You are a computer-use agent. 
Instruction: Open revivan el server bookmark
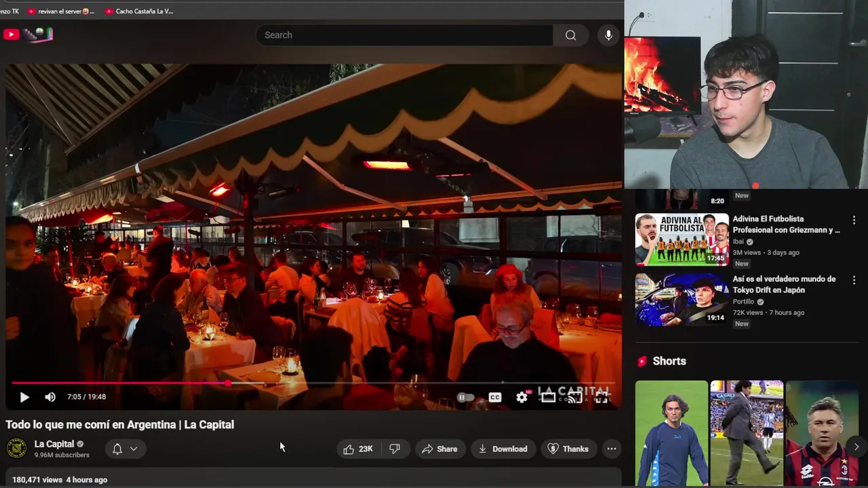62,12
